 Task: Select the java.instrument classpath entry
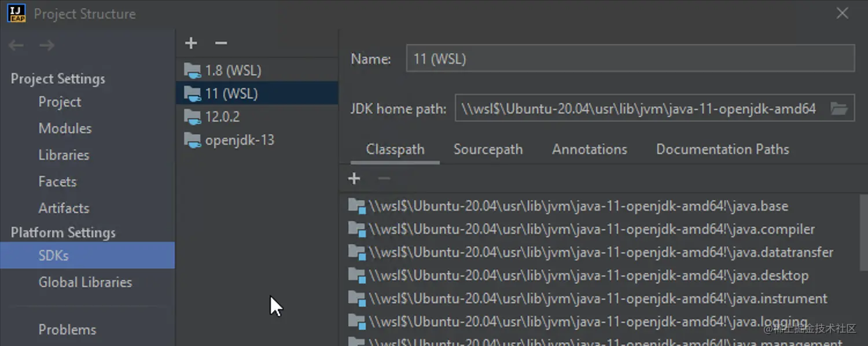(x=599, y=299)
